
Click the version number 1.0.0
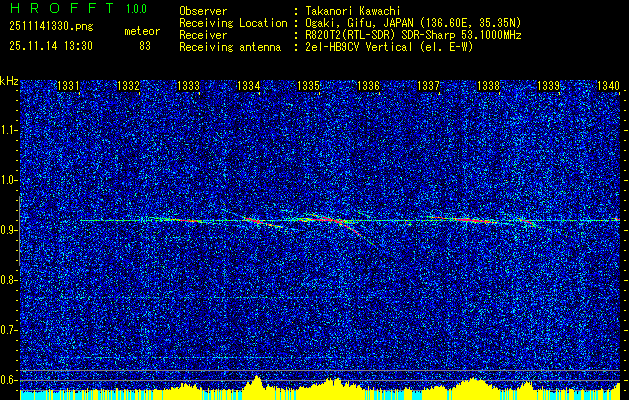click(136, 9)
